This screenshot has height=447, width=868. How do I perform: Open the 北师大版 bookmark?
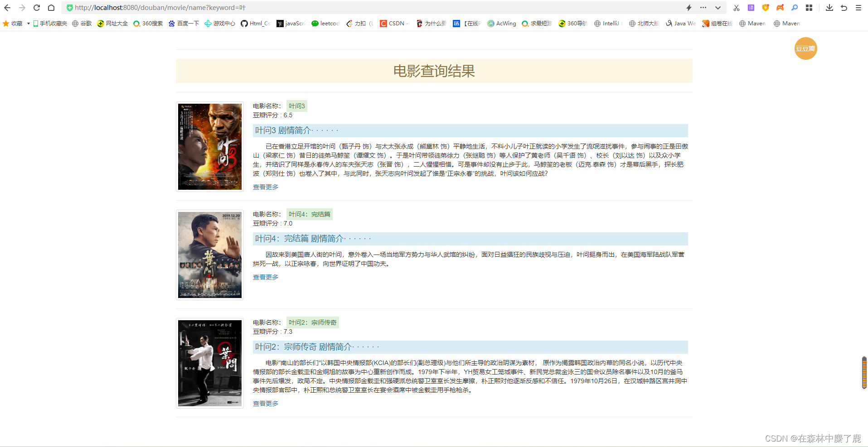[644, 24]
